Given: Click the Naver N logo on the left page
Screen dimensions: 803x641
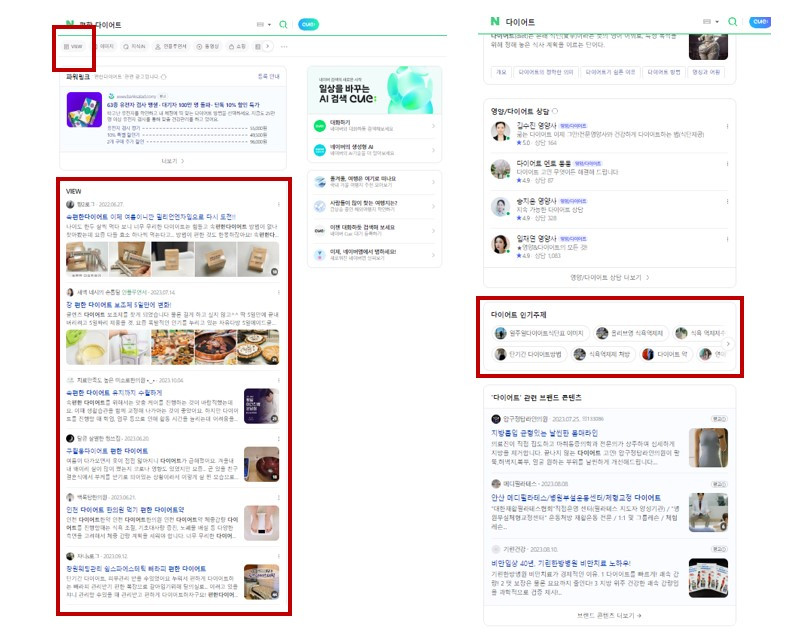Looking at the screenshot, I should (x=72, y=21).
